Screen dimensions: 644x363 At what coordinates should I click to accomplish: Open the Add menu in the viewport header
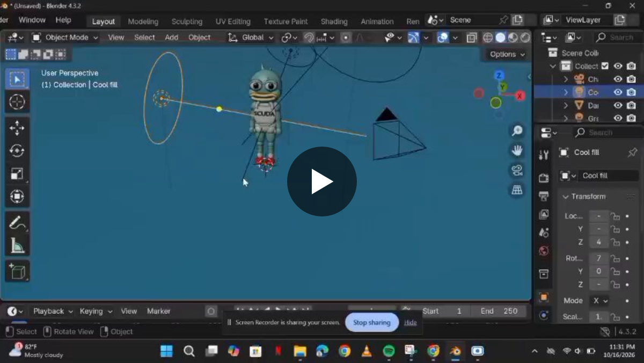[x=172, y=38]
